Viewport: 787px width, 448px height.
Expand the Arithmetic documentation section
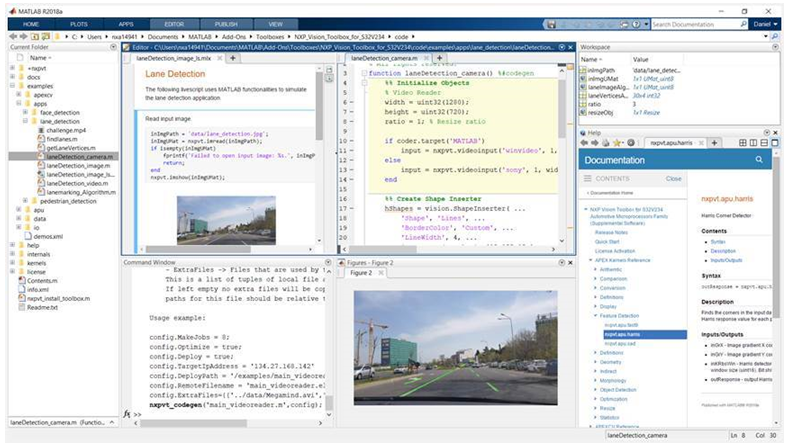(x=595, y=269)
